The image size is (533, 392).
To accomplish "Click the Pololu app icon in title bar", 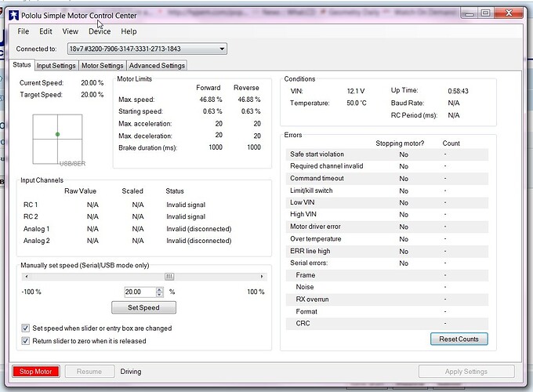I will click(x=13, y=15).
